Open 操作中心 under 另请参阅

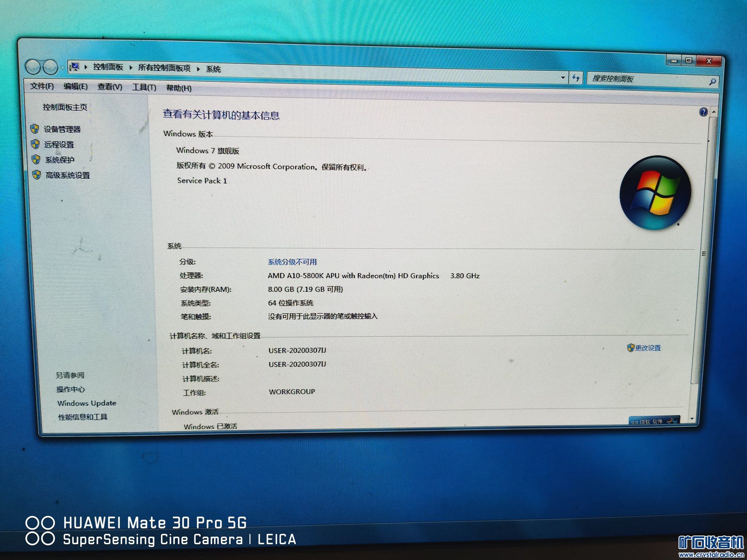tap(70, 389)
